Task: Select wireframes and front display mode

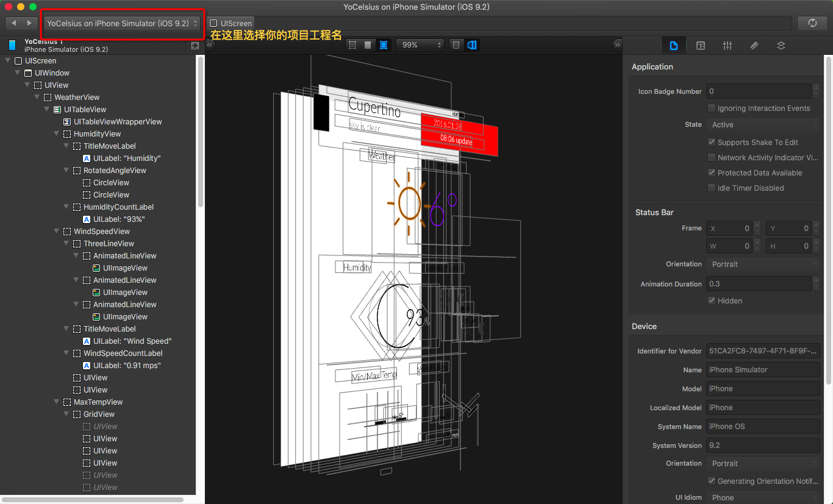Action: 383,45
